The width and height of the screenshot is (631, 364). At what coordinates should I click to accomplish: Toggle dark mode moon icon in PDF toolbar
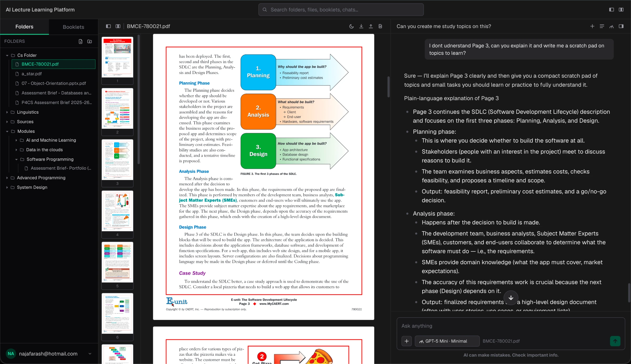(351, 26)
